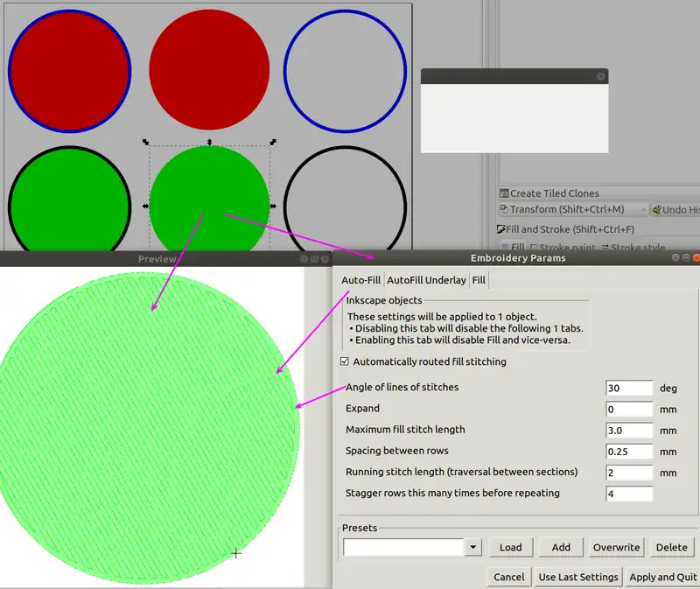
Task: Click the Spacing between rows input field
Action: pos(629,452)
